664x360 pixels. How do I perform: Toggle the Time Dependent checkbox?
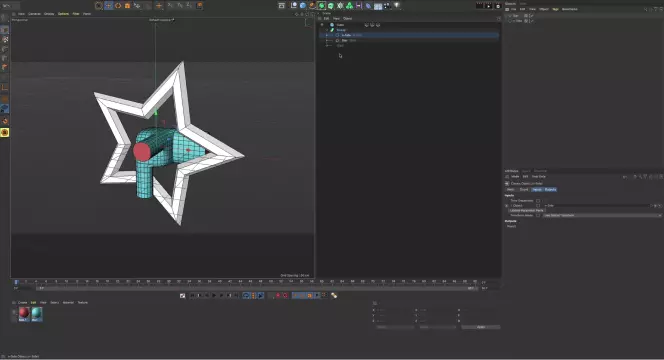click(x=538, y=200)
